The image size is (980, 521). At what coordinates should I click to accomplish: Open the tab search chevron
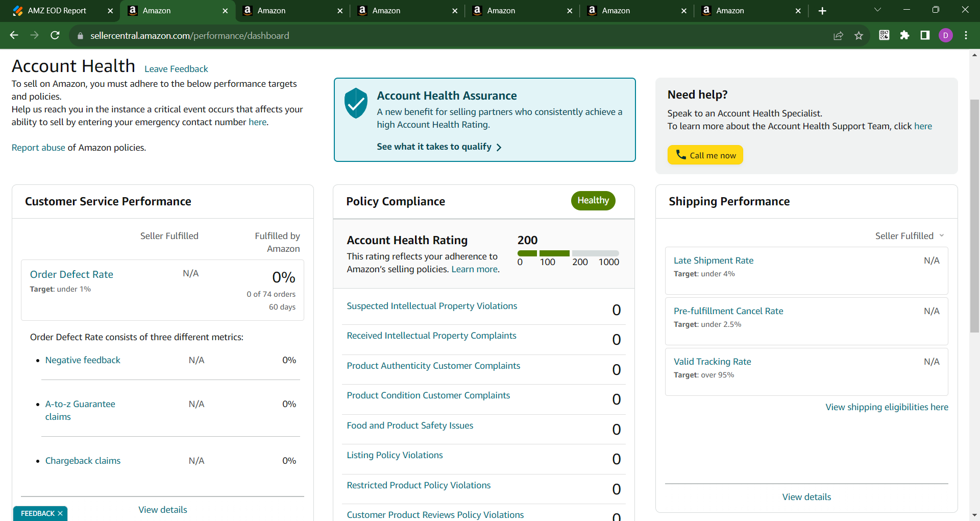coord(878,10)
